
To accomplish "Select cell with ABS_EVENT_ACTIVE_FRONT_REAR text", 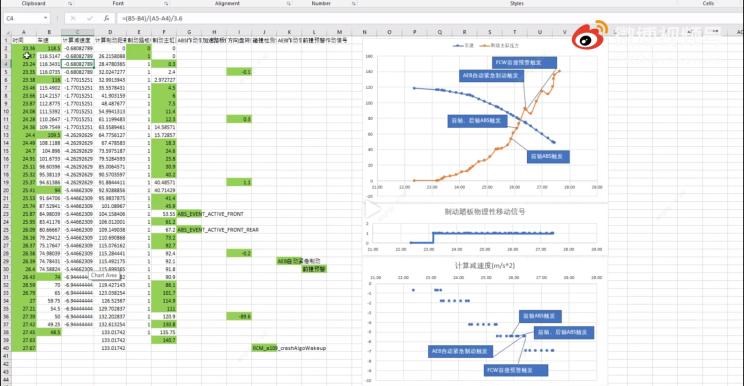I will (x=189, y=230).
